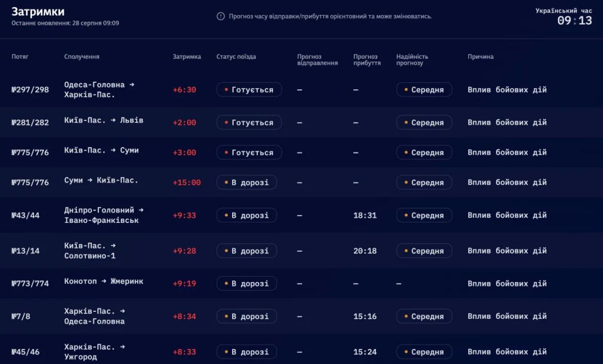The width and height of the screenshot is (603, 364).
Task: Click arrival forecast 18:31 for train №43/44
Action: tap(365, 215)
